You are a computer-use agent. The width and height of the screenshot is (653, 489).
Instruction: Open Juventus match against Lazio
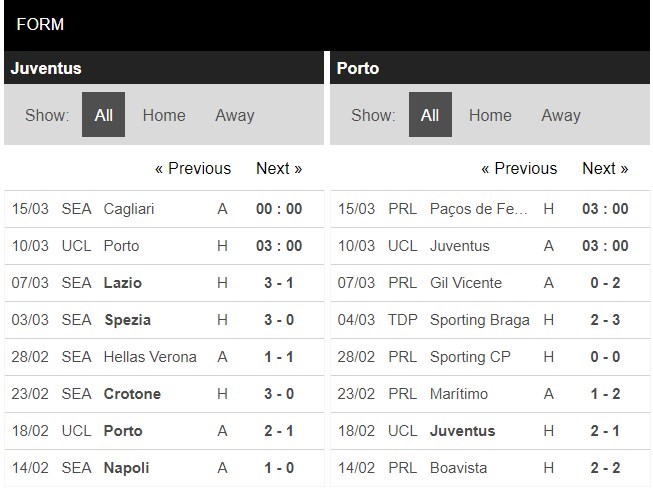point(123,283)
